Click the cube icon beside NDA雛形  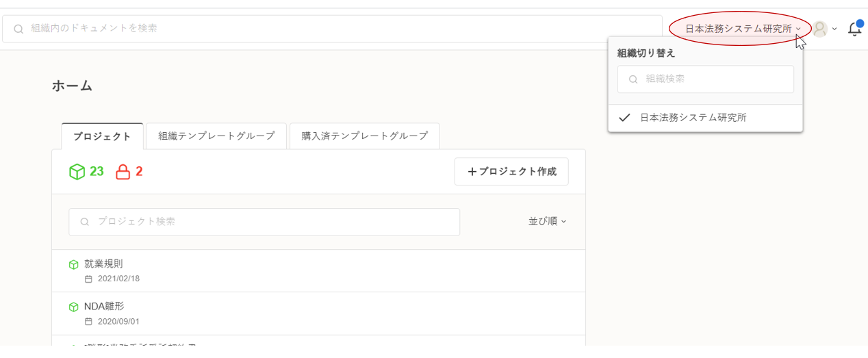[73, 307]
